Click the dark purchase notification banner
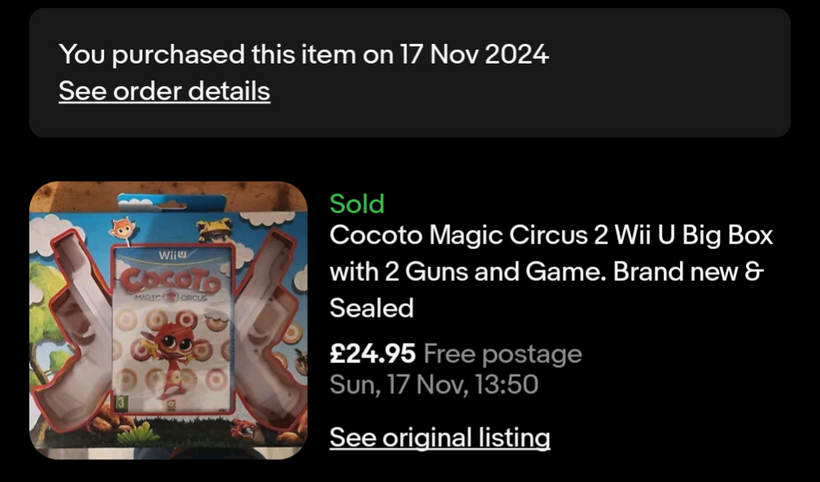Viewport: 820px width, 482px height. 410,73
